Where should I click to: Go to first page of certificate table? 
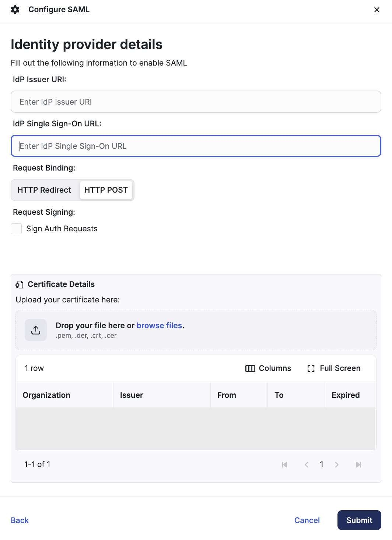pos(284,464)
